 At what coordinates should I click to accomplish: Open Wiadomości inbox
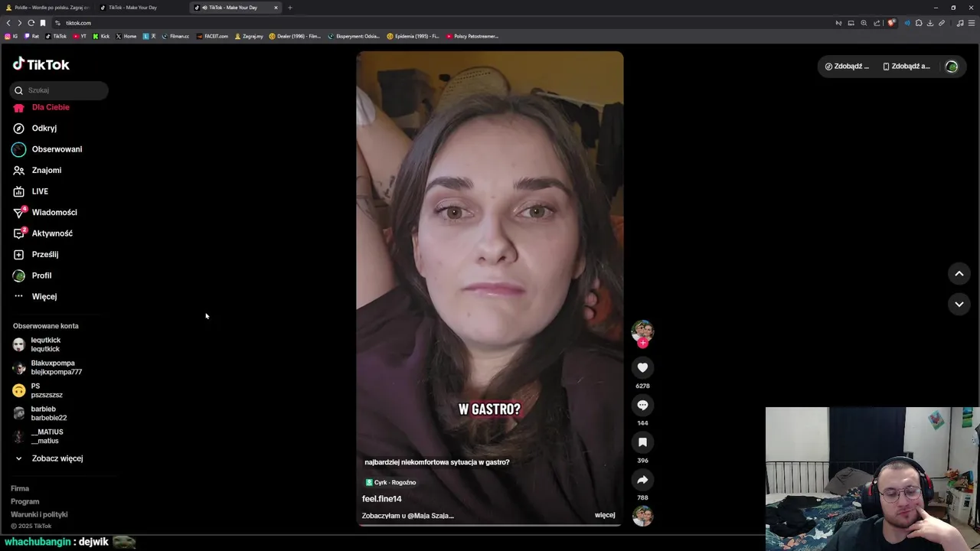45,213
